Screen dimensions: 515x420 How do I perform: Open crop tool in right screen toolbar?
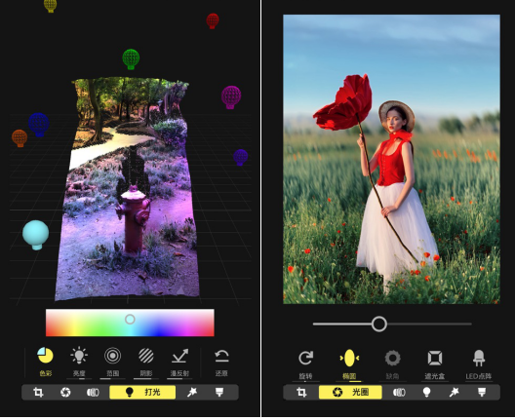pos(301,392)
